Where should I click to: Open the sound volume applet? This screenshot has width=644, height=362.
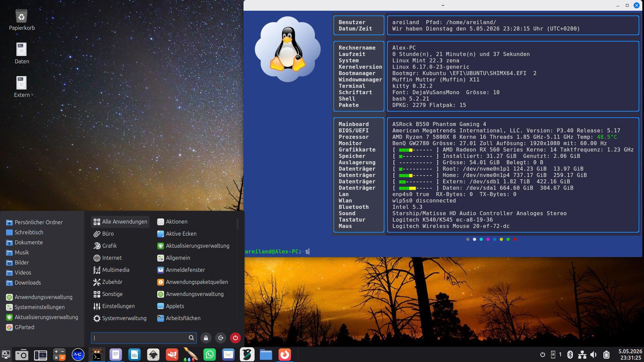[x=594, y=355]
